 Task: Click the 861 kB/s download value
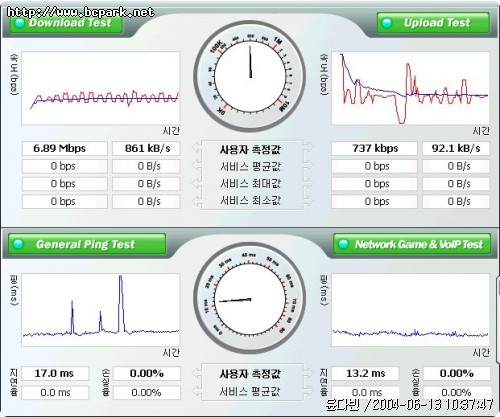click(x=146, y=148)
